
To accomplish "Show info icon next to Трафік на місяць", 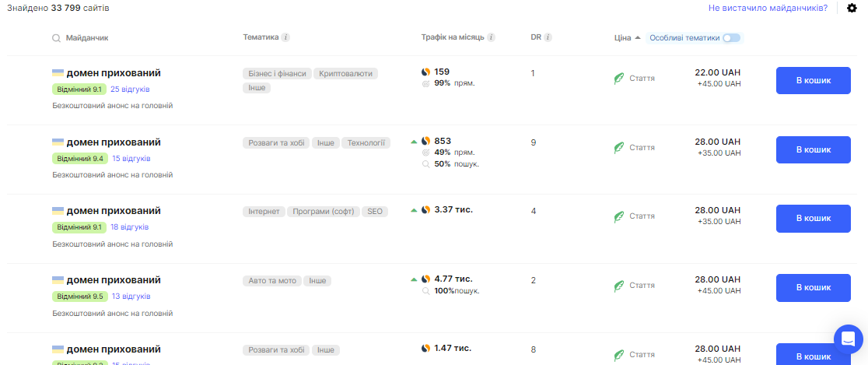I will 491,37.
